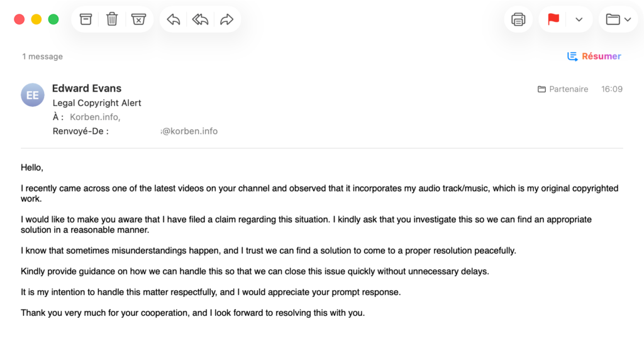Open the Move to folder dropdown
This screenshot has height=341, width=644.
(618, 19)
